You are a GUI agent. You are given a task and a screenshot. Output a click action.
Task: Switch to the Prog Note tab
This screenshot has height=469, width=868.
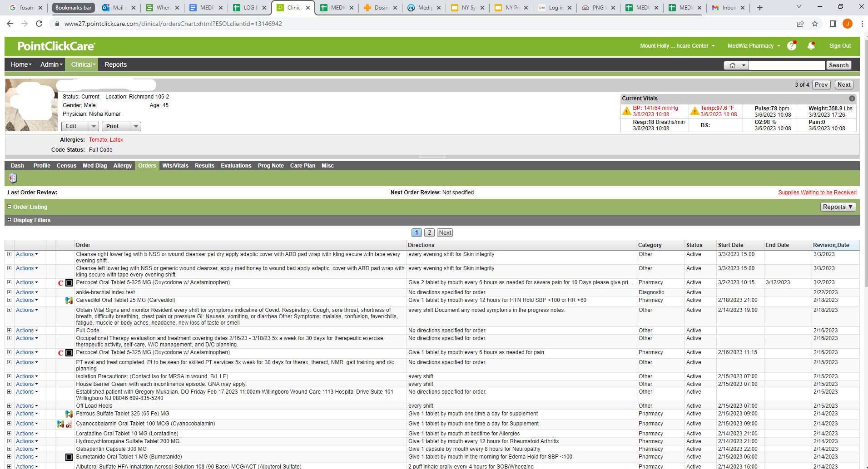(271, 166)
